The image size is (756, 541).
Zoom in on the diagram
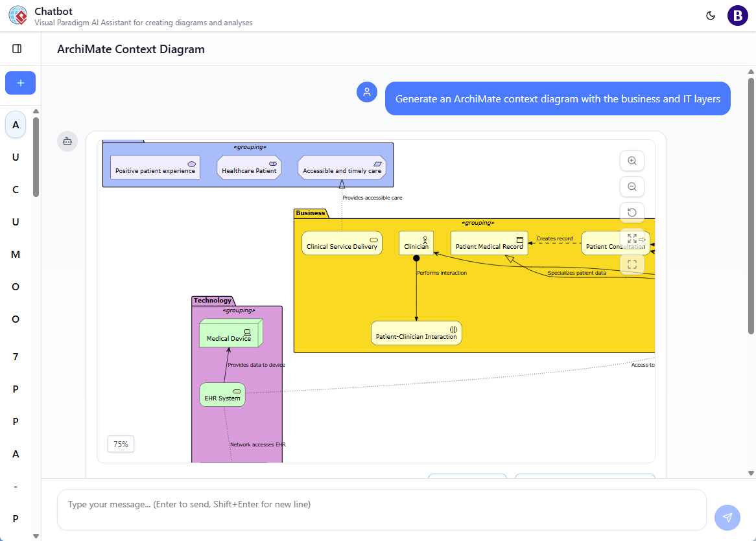(x=632, y=161)
